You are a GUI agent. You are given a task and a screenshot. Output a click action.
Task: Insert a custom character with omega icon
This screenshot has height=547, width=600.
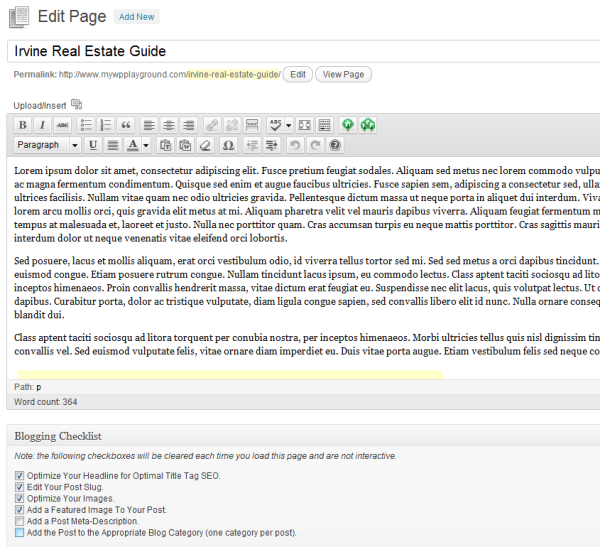click(x=228, y=145)
